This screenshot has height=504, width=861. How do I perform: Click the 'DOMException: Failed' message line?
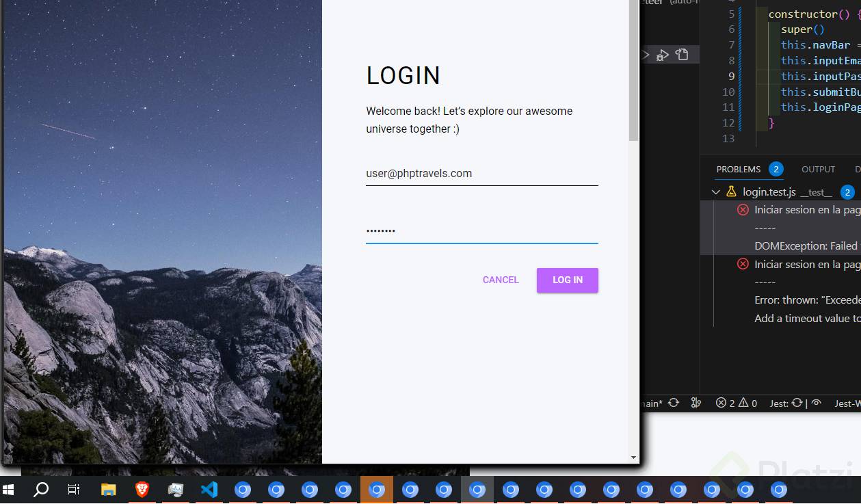[806, 246]
